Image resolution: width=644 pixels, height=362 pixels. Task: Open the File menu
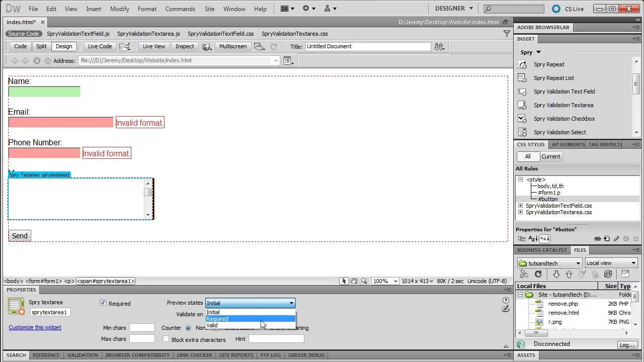33,9
